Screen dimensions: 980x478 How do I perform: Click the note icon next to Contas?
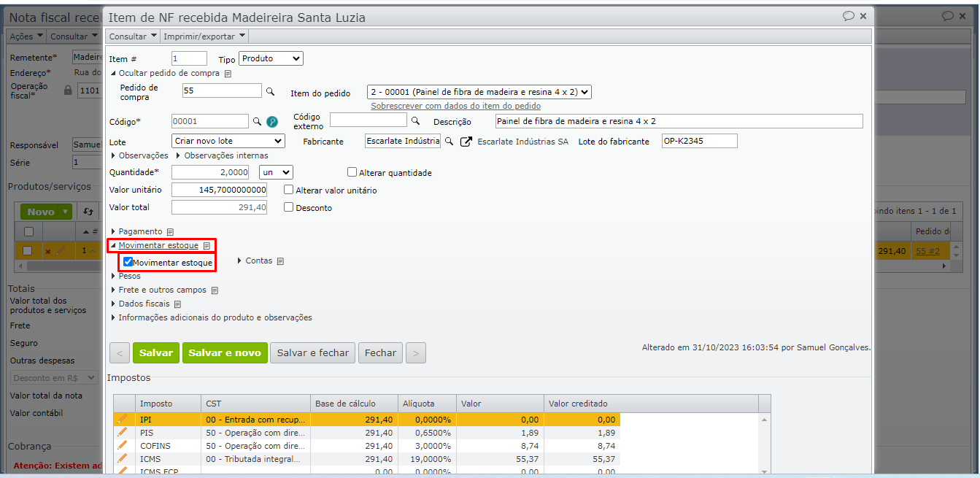coord(280,261)
